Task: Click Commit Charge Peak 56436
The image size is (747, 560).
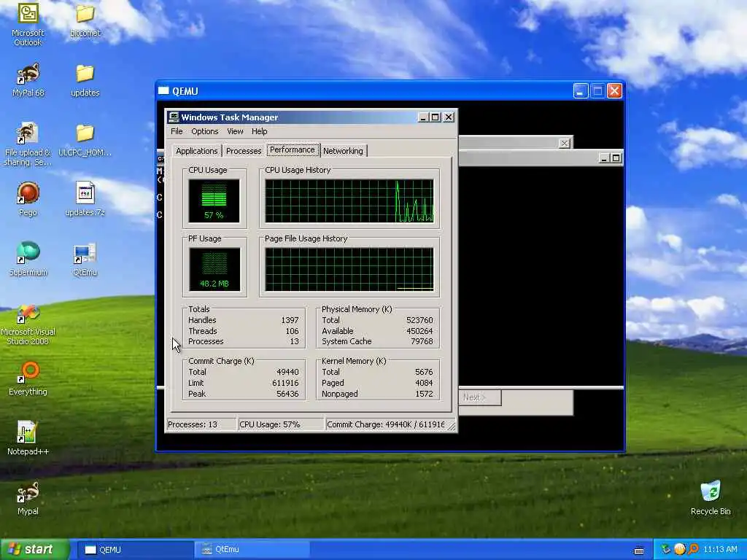Action: (x=287, y=394)
